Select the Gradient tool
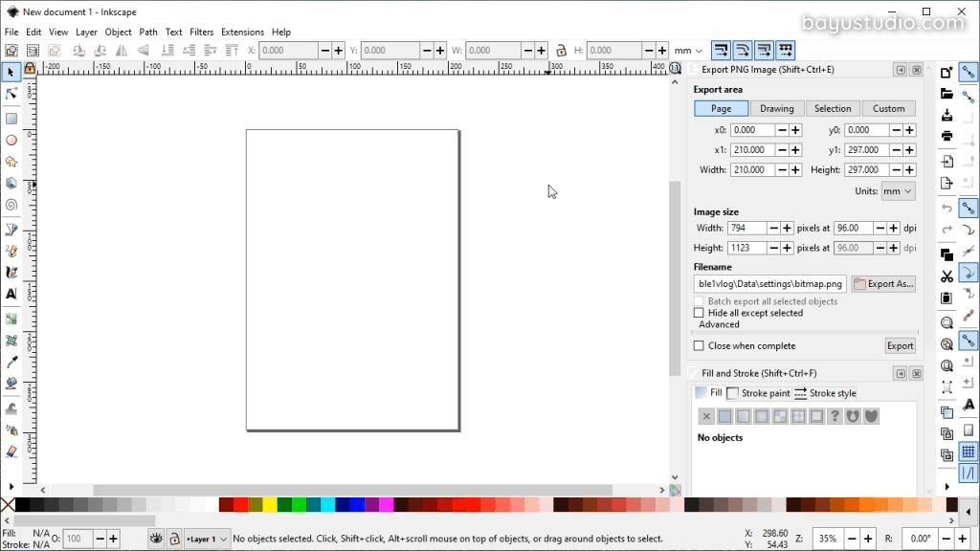980x551 pixels. 11,320
